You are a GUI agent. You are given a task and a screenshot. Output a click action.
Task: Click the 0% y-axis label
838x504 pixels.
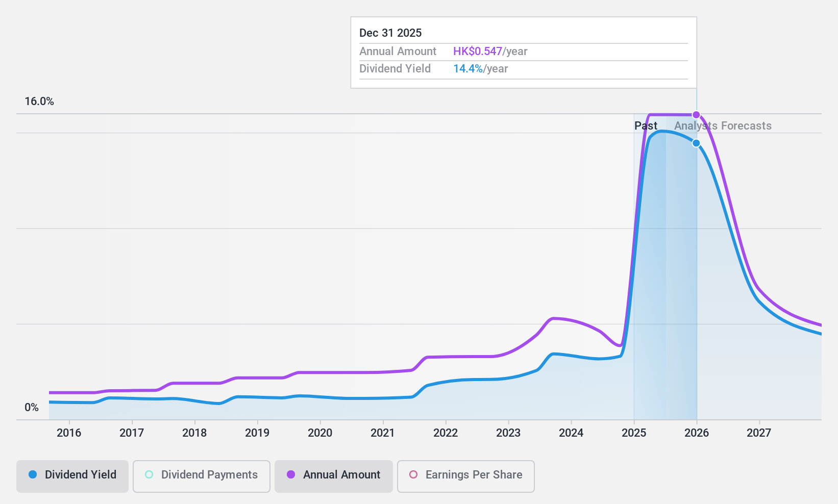click(32, 408)
